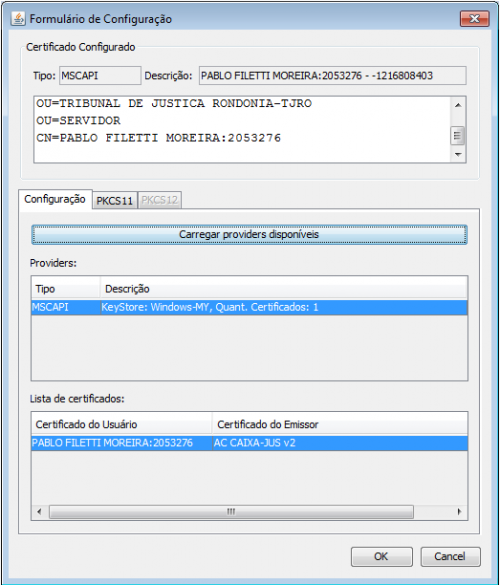Switch to the PKCS11 tab
This screenshot has width=500, height=585.
point(115,201)
